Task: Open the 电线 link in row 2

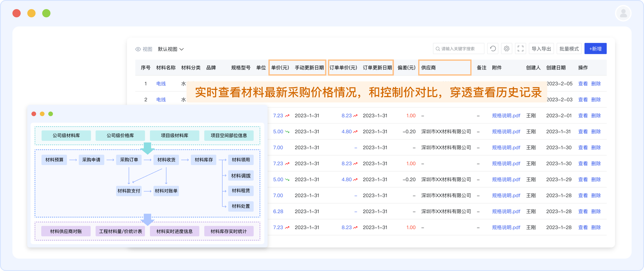Action: 161,100
